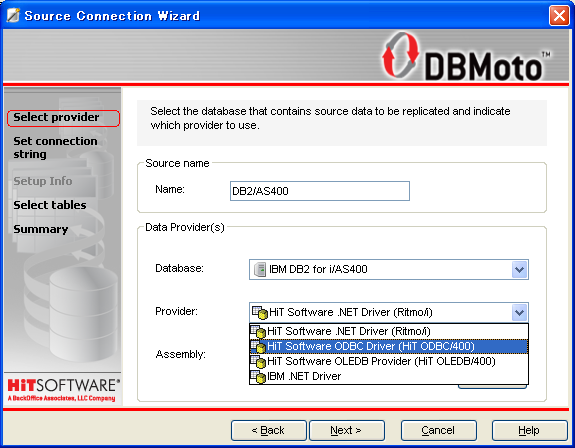Click the Database: label
575x448 pixels.
tap(179, 268)
